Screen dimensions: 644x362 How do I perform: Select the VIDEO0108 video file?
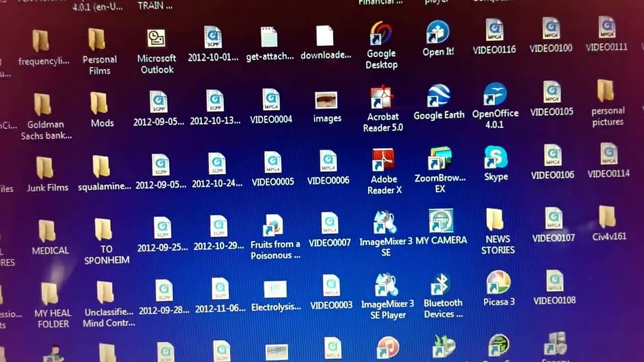pyautogui.click(x=554, y=281)
